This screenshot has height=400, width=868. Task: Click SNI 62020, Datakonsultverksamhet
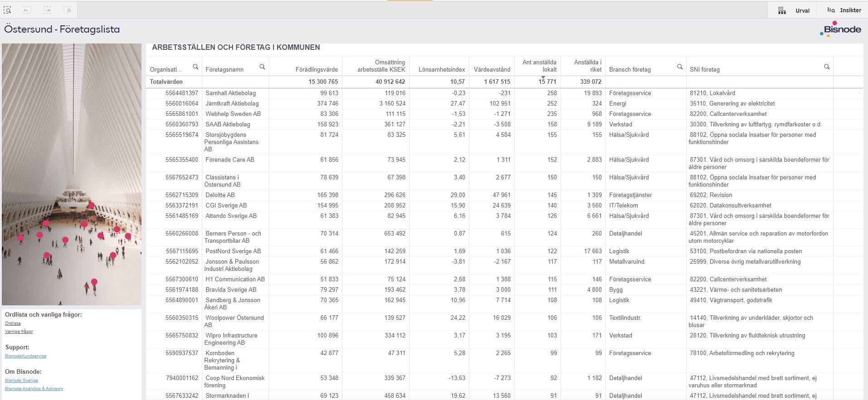pos(731,205)
